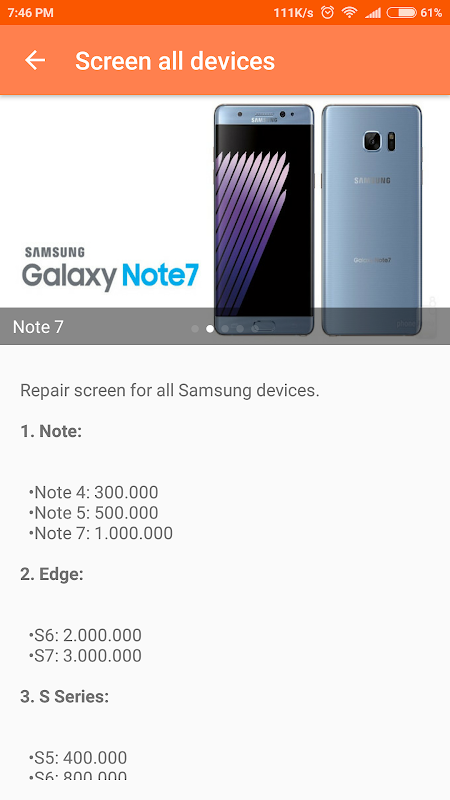The width and height of the screenshot is (450, 800).
Task: Tap the cellular signal strength icon
Action: [373, 12]
